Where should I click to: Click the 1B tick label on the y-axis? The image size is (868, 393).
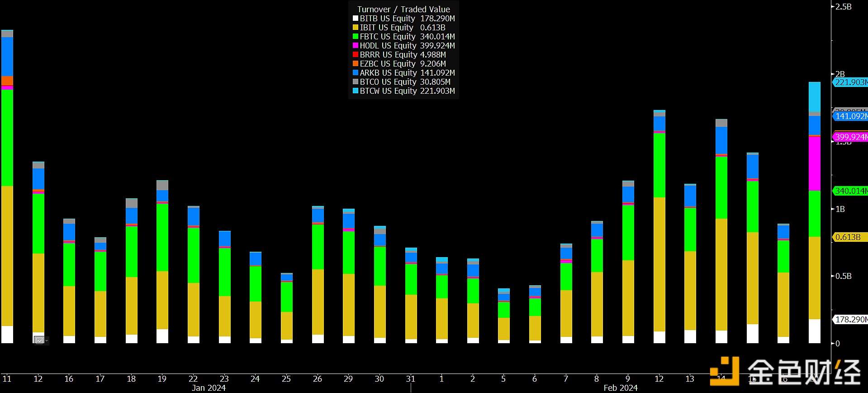pos(840,209)
